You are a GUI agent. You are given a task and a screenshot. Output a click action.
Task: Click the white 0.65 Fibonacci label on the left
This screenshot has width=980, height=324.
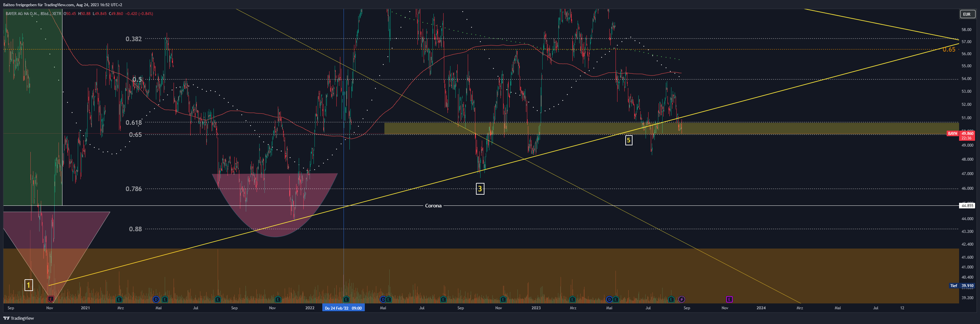click(x=135, y=135)
